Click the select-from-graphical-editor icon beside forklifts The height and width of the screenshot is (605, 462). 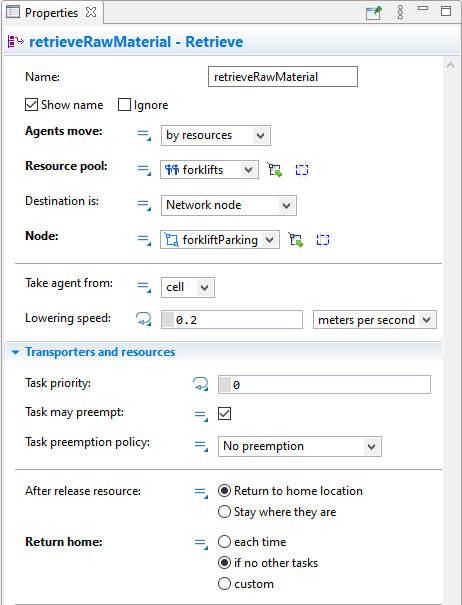(275, 170)
